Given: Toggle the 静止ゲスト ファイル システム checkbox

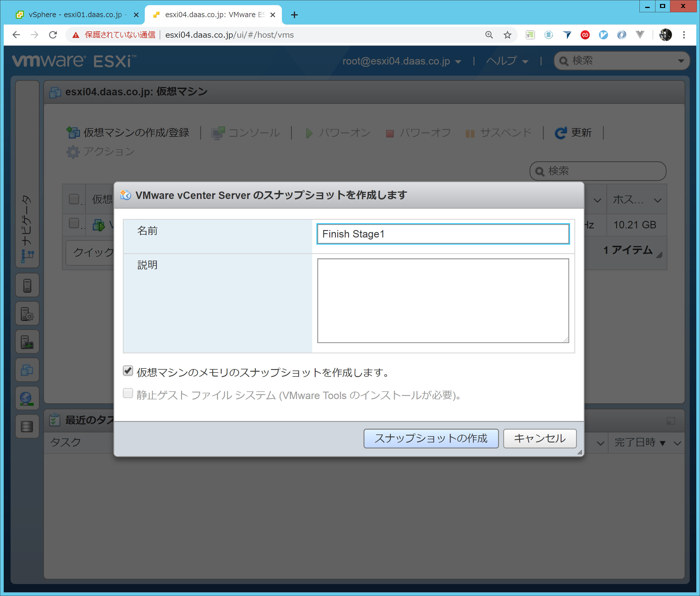Looking at the screenshot, I should [128, 393].
